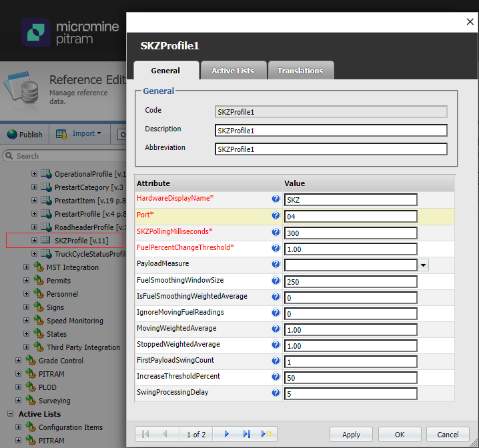Image resolution: width=479 pixels, height=448 pixels.
Task: Select the PLOD tree item
Action: click(47, 387)
